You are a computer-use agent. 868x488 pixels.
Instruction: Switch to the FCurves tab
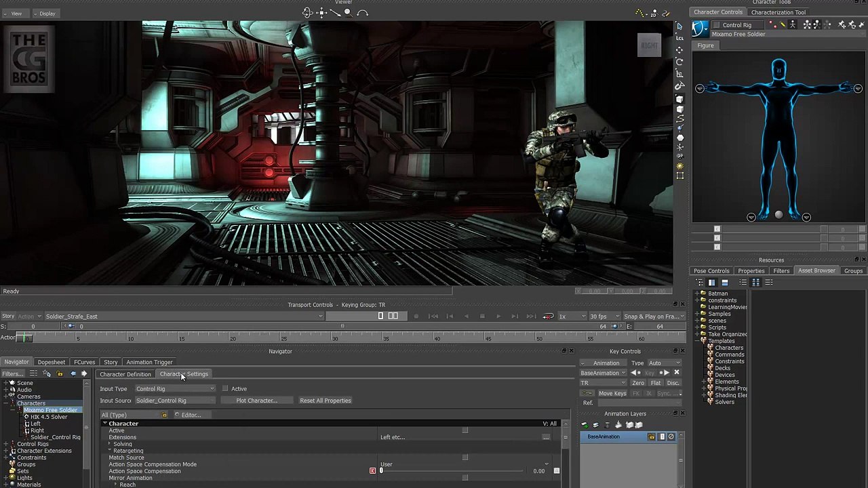[x=85, y=362]
